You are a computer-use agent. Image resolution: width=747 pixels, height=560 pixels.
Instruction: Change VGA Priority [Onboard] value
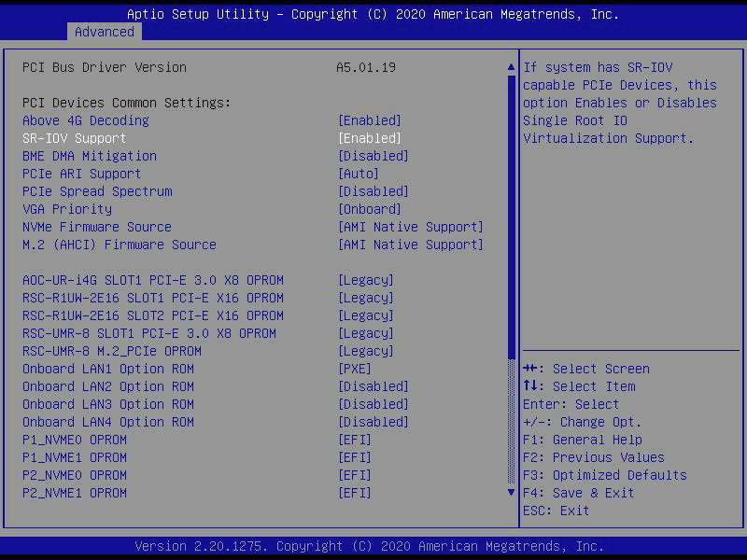tap(370, 209)
